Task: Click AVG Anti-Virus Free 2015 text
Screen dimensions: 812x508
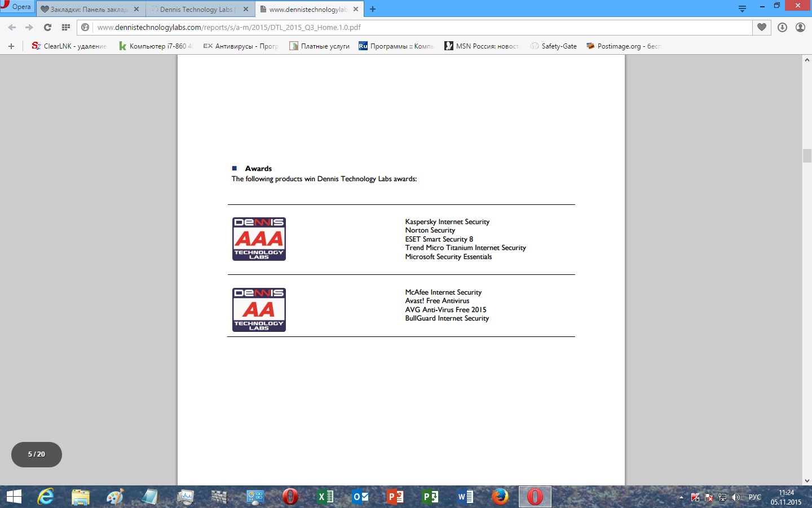Action: coord(445,310)
